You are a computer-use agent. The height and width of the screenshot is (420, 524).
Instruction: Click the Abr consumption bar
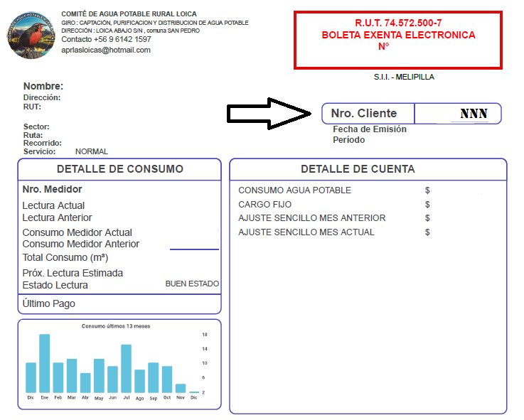[x=85, y=382]
